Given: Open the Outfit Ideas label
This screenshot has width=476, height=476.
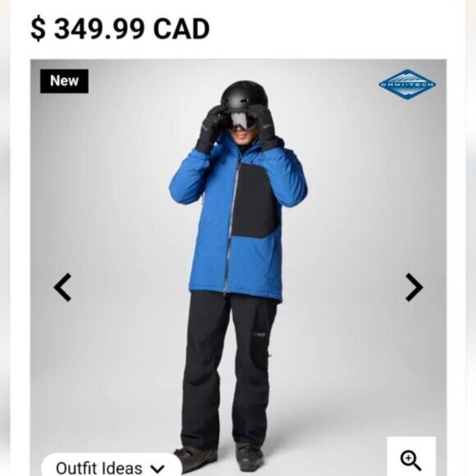Looking at the screenshot, I should 99,468.
